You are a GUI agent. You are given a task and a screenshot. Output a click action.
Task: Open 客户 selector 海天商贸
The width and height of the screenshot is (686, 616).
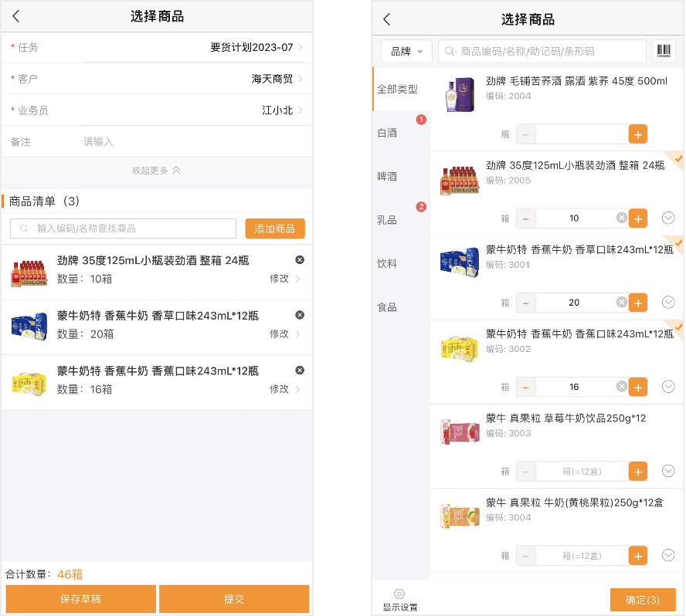[157, 79]
